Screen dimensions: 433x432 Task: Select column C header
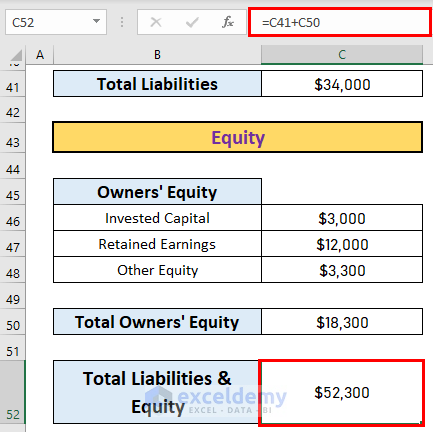(342, 55)
